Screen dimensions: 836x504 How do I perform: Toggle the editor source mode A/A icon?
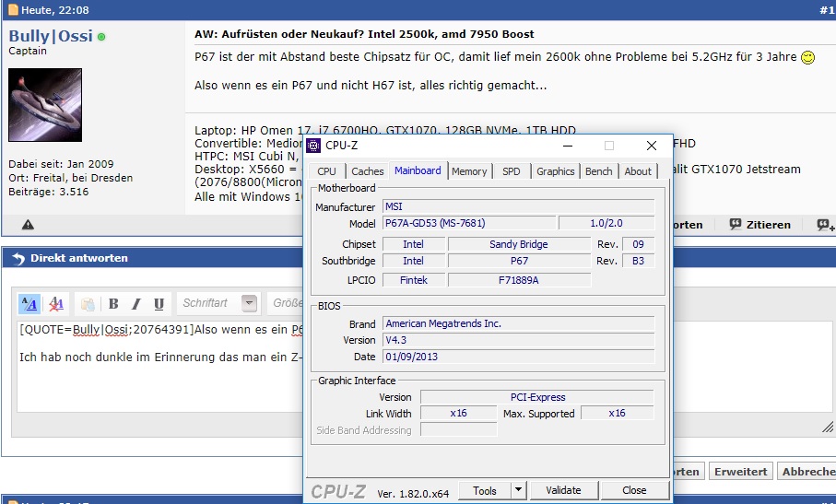pyautogui.click(x=29, y=304)
